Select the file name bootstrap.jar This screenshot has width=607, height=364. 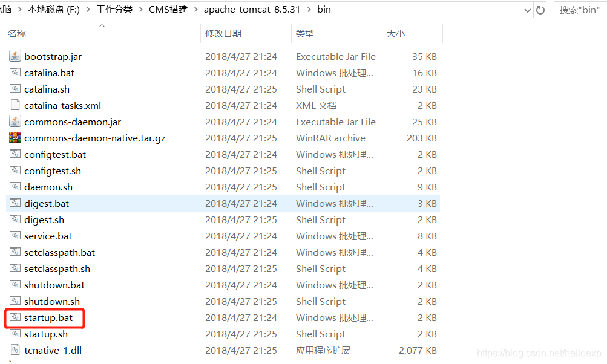[53, 56]
